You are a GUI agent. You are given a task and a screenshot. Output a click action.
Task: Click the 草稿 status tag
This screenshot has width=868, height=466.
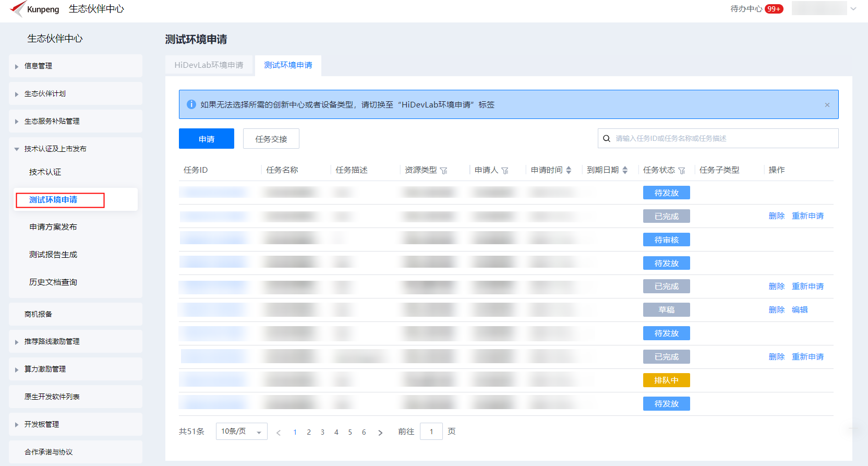pos(667,310)
